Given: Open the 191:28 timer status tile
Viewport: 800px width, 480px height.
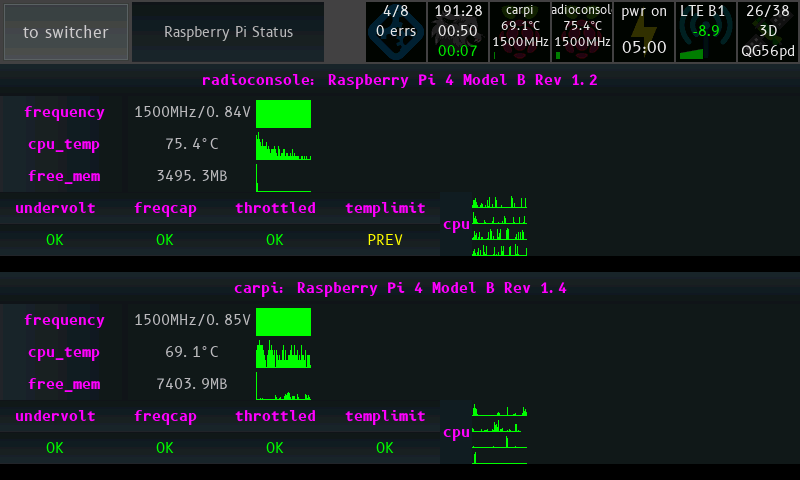Looking at the screenshot, I should click(x=458, y=32).
